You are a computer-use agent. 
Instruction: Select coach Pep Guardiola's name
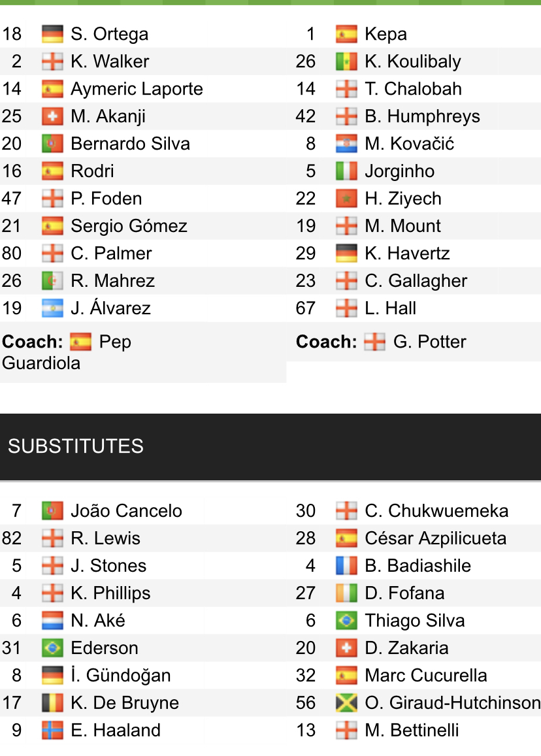click(65, 352)
